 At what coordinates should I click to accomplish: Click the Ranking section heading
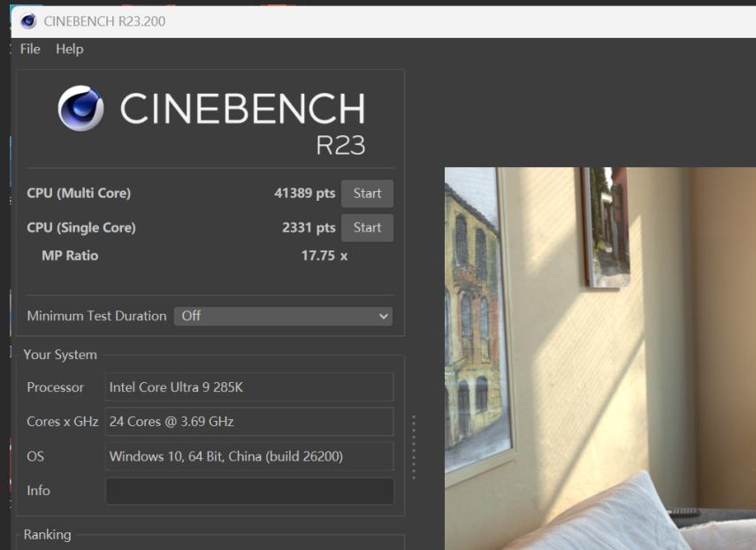pyautogui.click(x=47, y=535)
